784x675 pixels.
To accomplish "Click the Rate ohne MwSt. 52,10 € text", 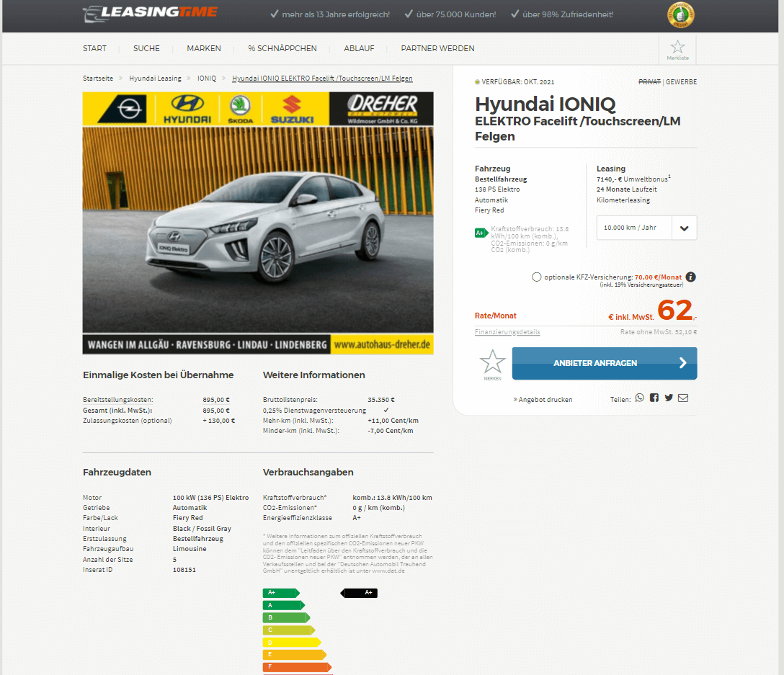I will click(659, 332).
